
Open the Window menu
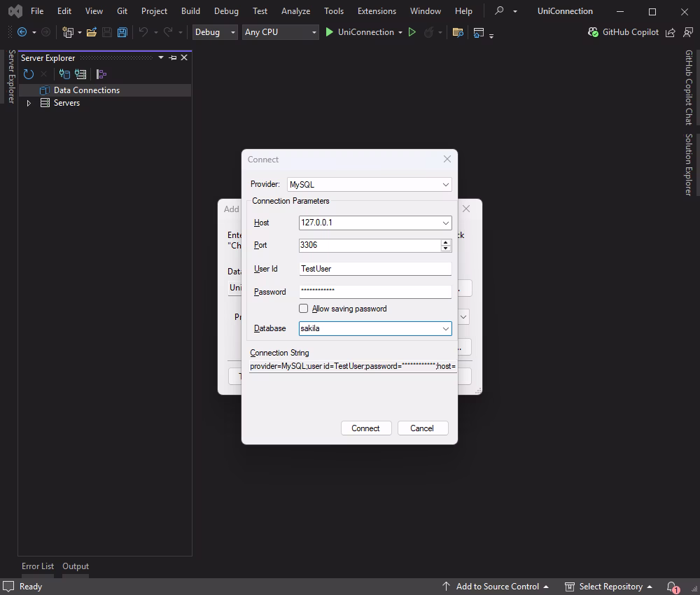426,10
